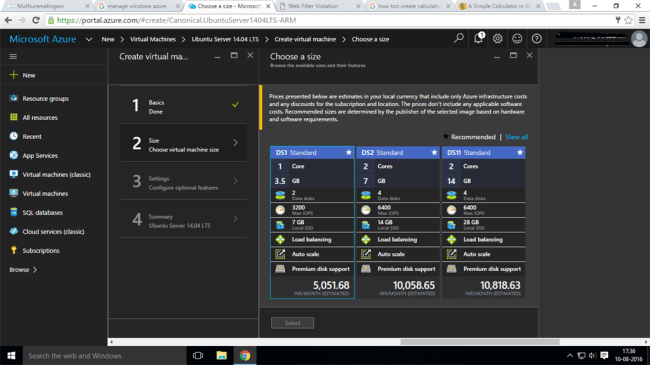Click the horizontal scrollbar thumb

tap(480, 342)
